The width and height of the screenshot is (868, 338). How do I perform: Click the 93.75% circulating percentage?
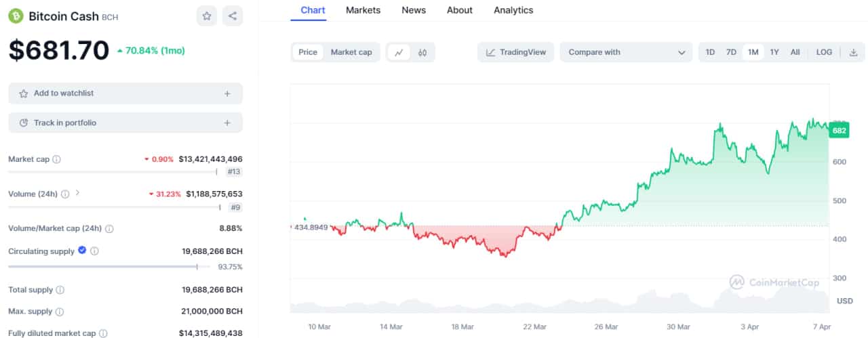tap(231, 267)
